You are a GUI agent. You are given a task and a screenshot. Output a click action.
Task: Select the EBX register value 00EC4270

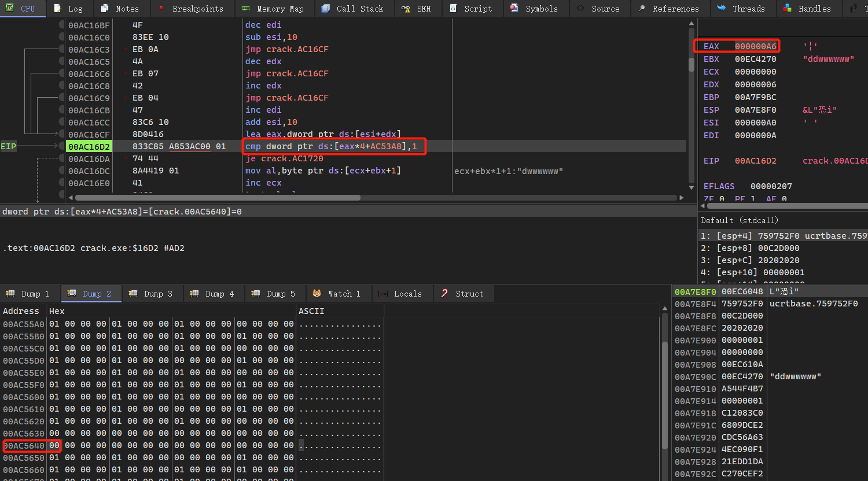point(756,59)
